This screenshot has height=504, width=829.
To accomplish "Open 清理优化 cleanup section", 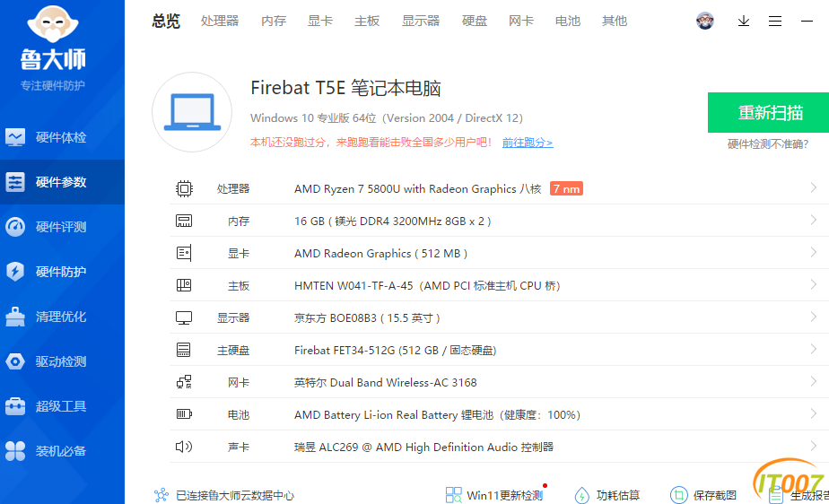I will coord(62,317).
